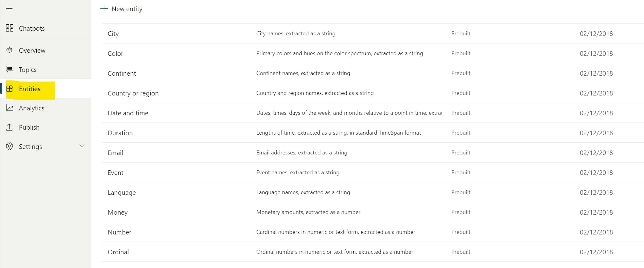644x268 pixels.
Task: Click the plus icon for New entity
Action: coord(104,9)
